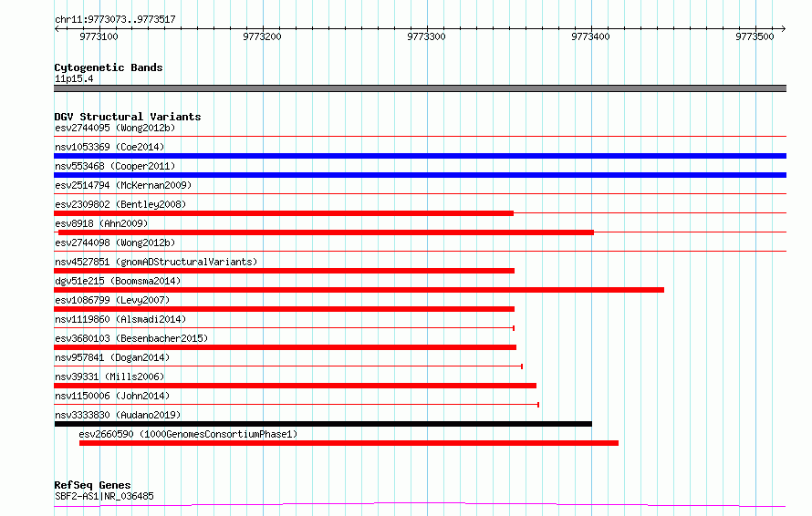Open variant nsv4527851 (gnomADStructuralVariants)
812x516 pixels.
pos(156,262)
